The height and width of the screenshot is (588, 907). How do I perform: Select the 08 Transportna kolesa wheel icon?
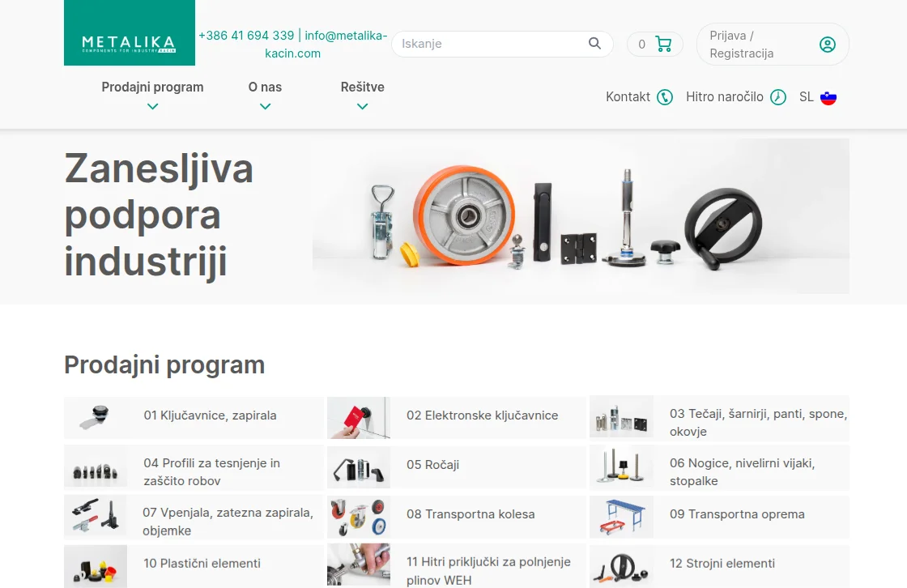359,516
